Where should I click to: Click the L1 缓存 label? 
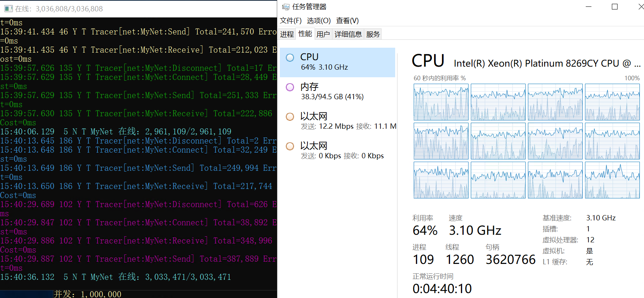(x=555, y=262)
